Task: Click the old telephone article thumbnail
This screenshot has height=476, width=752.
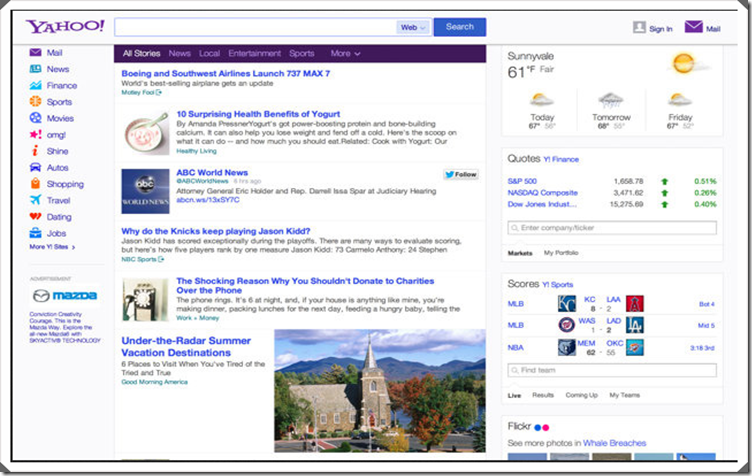Action: click(145, 300)
